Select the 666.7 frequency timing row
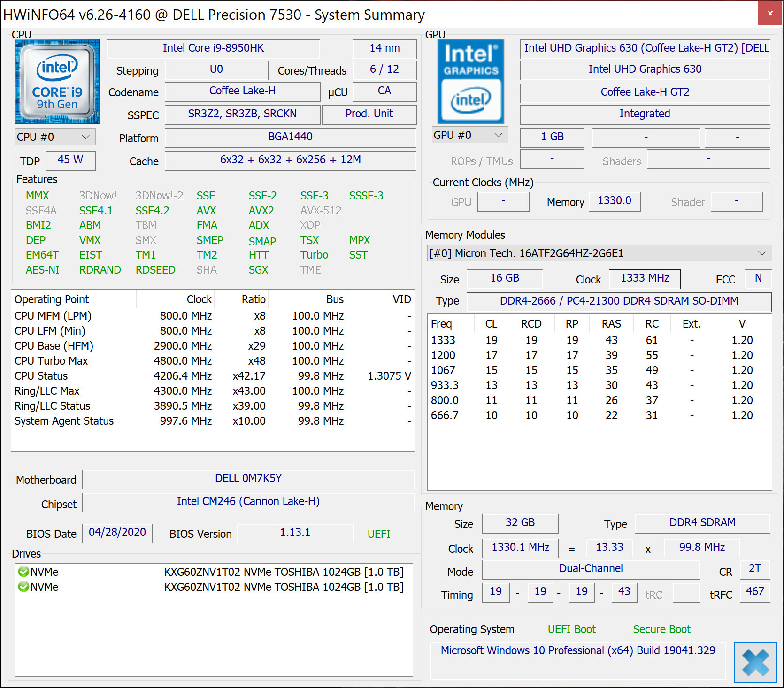 click(x=599, y=415)
